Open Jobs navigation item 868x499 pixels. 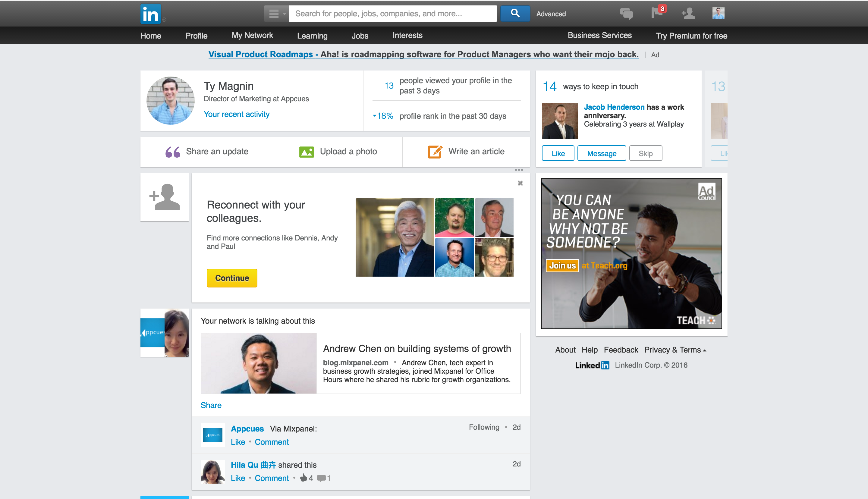[x=360, y=36]
